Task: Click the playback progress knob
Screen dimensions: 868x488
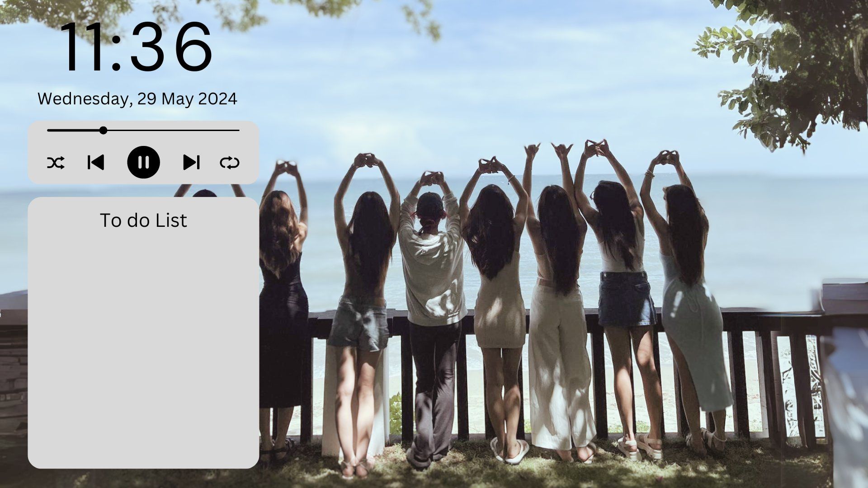Action: (103, 131)
